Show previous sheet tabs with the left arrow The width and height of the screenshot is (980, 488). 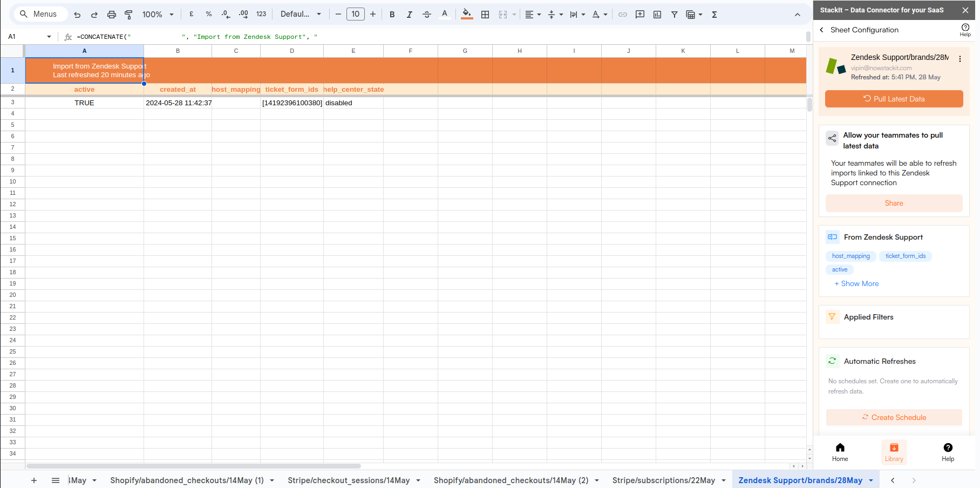click(x=893, y=480)
